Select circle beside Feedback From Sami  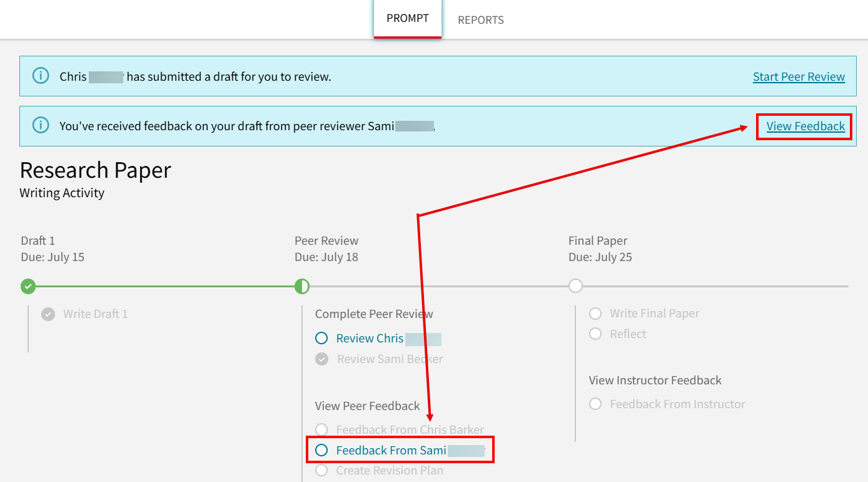click(321, 450)
